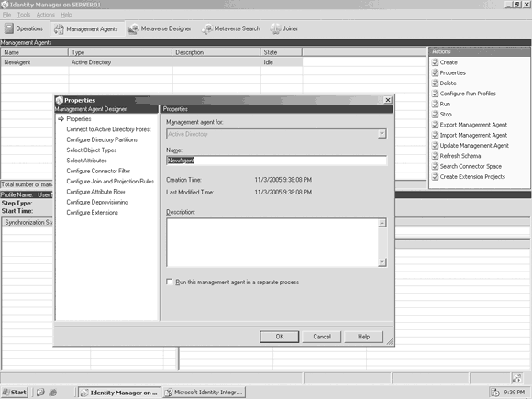This screenshot has width=532, height=399.
Task: Select the Select Attributes page
Action: point(86,161)
